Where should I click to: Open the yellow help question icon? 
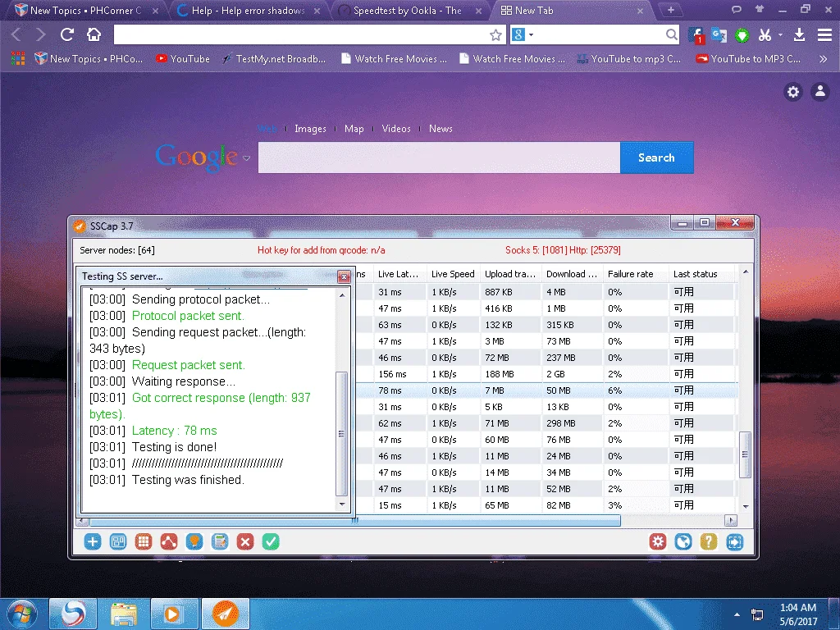[x=709, y=541]
